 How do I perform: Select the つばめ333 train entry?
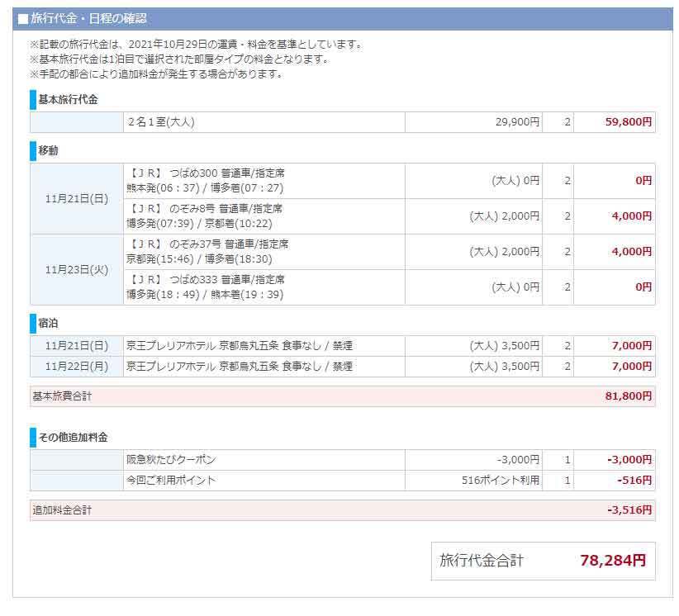coord(207,287)
